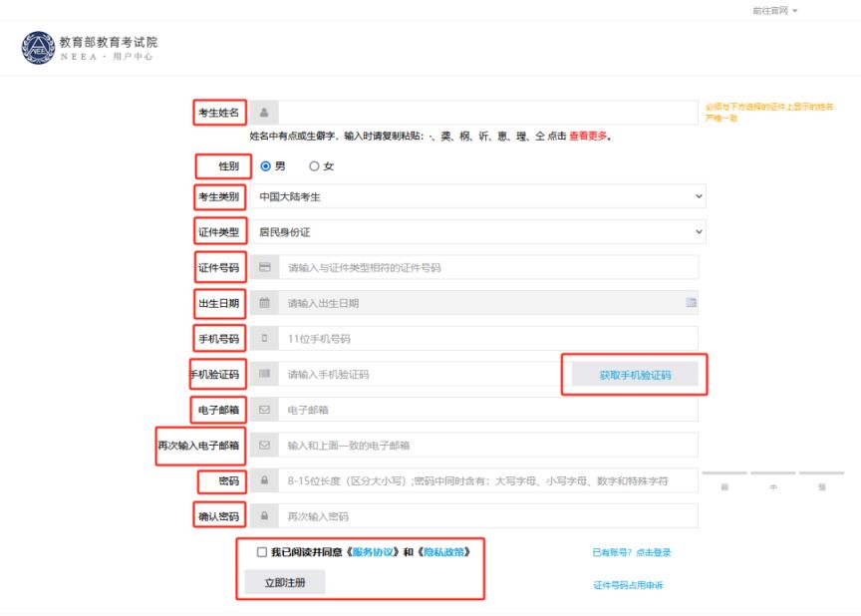Viewport: 861px width, 616px height.
Task: Click the 输入和上面一致的电子邮箱 field
Action: (x=488, y=446)
